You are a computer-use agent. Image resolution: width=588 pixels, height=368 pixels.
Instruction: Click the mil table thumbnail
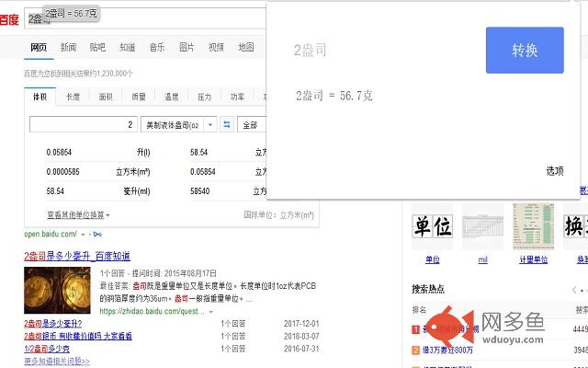[x=482, y=226]
